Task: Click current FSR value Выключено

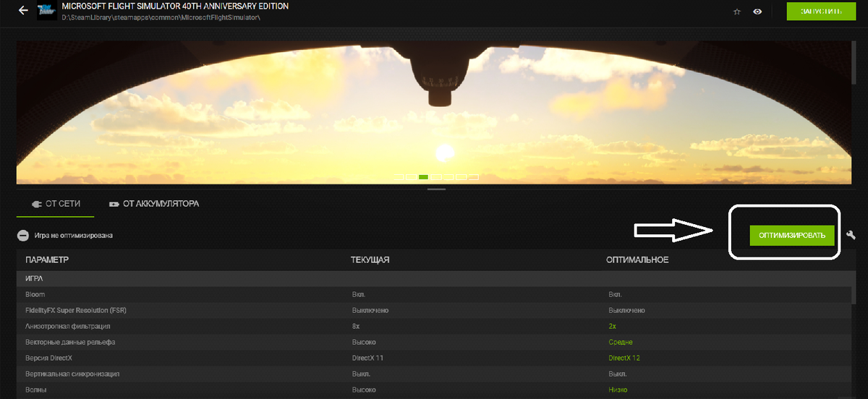Action: [371, 310]
